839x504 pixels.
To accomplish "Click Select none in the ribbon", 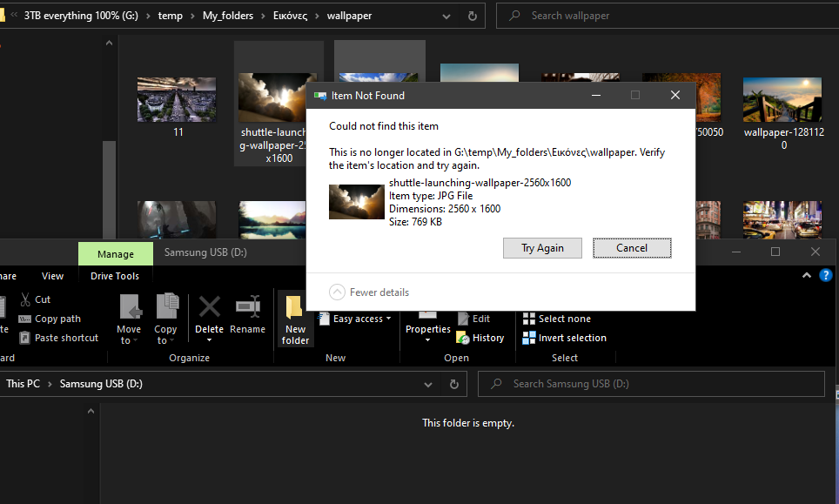I will pyautogui.click(x=557, y=319).
